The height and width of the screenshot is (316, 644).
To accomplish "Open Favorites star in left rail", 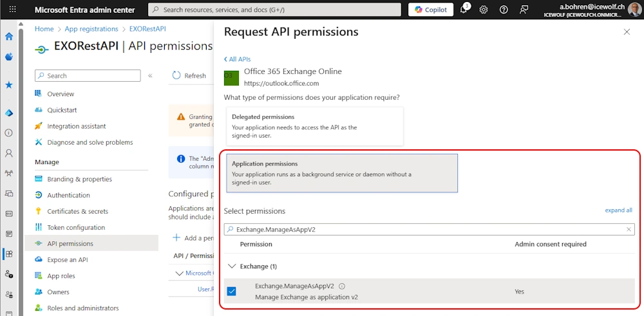I will pyautogui.click(x=9, y=85).
